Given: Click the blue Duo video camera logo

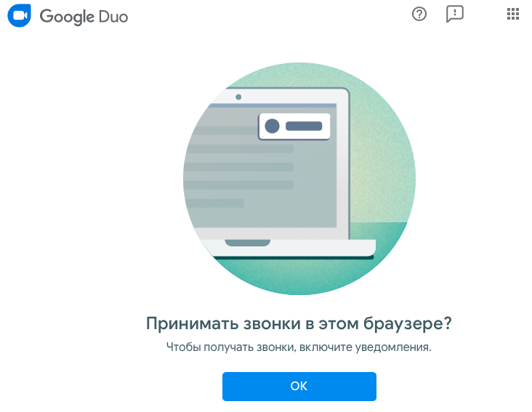Looking at the screenshot, I should point(20,15).
